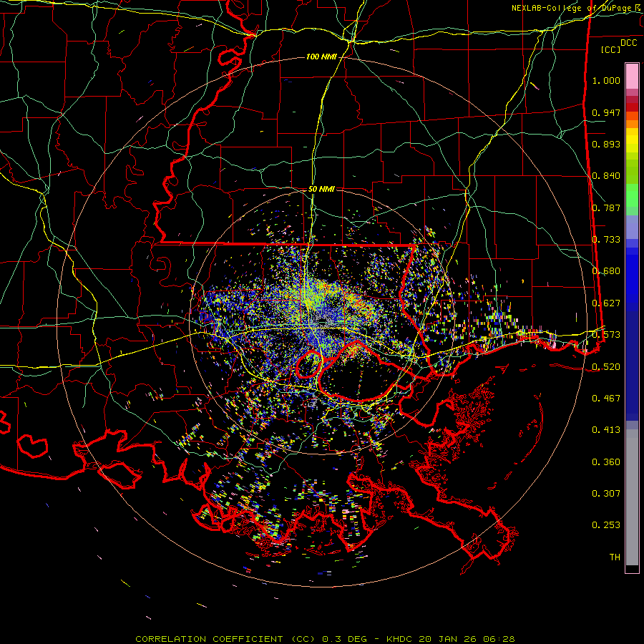
Task: Click the "0.680" scale value
Action: coord(606,271)
